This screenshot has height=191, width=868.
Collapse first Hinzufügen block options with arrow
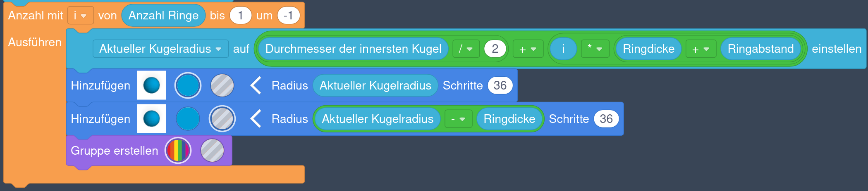[x=256, y=85]
